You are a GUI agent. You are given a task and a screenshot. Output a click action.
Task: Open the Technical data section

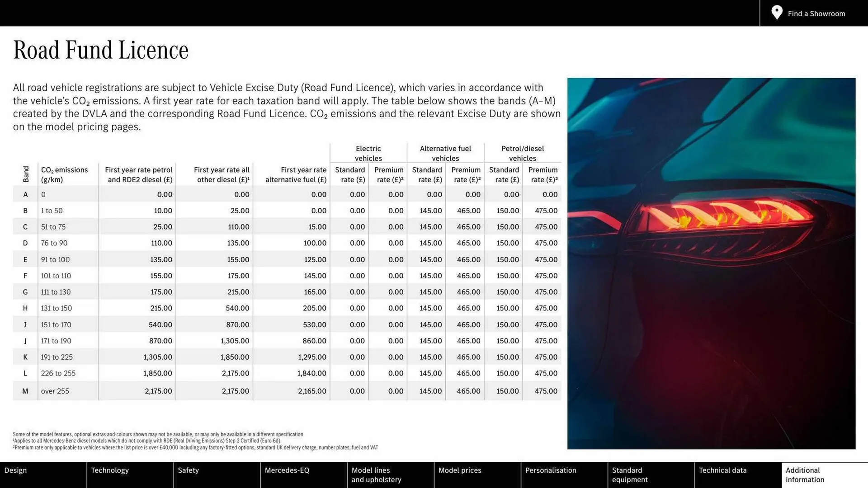click(723, 470)
